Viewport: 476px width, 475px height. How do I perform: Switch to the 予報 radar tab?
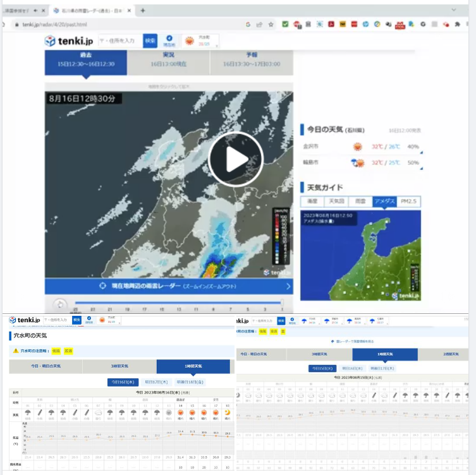tap(252, 63)
